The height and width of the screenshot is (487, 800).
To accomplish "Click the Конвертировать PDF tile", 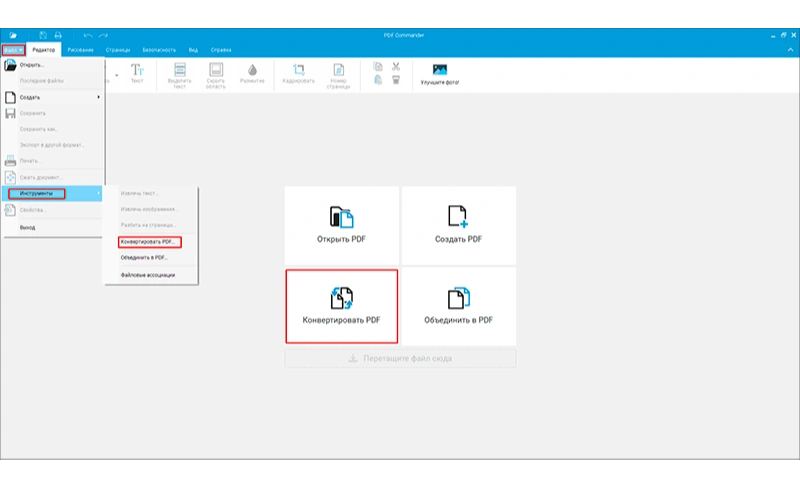I will pos(342,306).
